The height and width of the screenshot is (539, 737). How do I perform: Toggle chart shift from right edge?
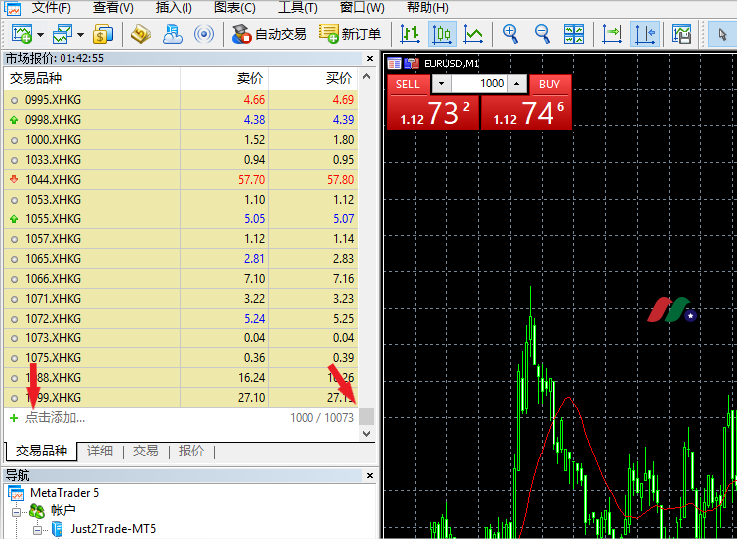coord(644,34)
